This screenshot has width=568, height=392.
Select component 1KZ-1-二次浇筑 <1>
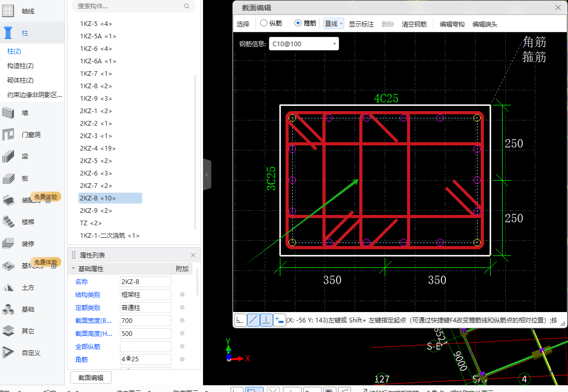coord(110,236)
